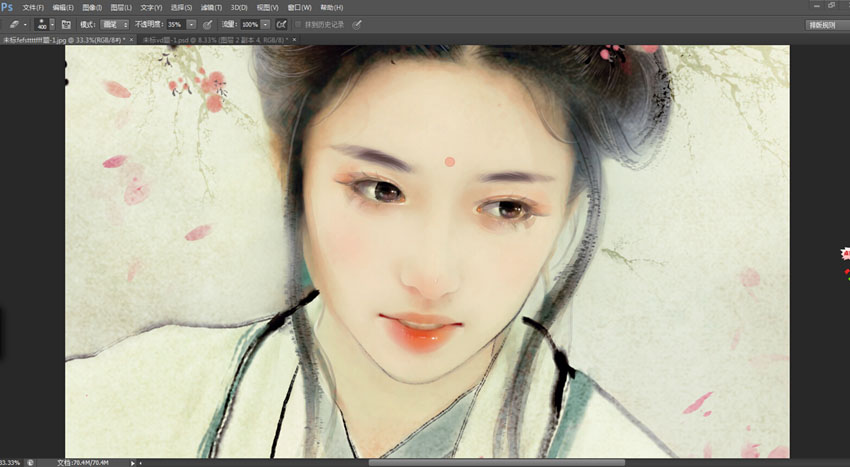Expand the opacity slider arrow
The image size is (850, 467).
tap(191, 23)
